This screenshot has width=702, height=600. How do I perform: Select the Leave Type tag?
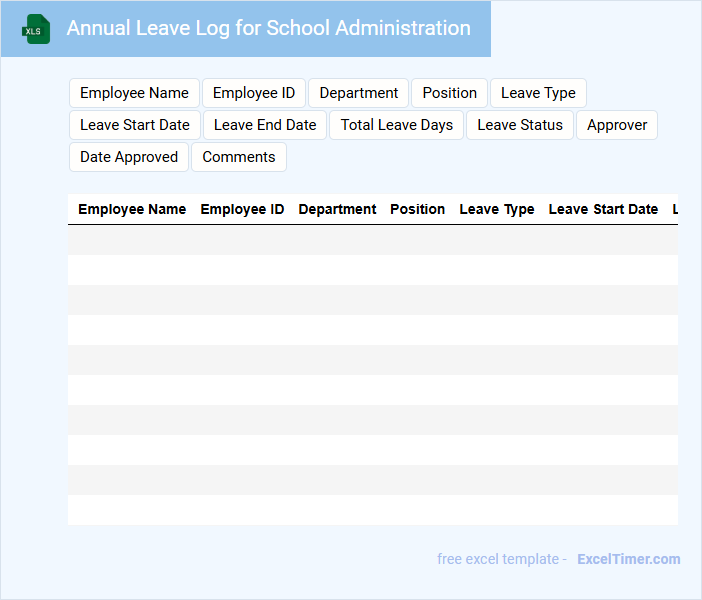point(538,93)
